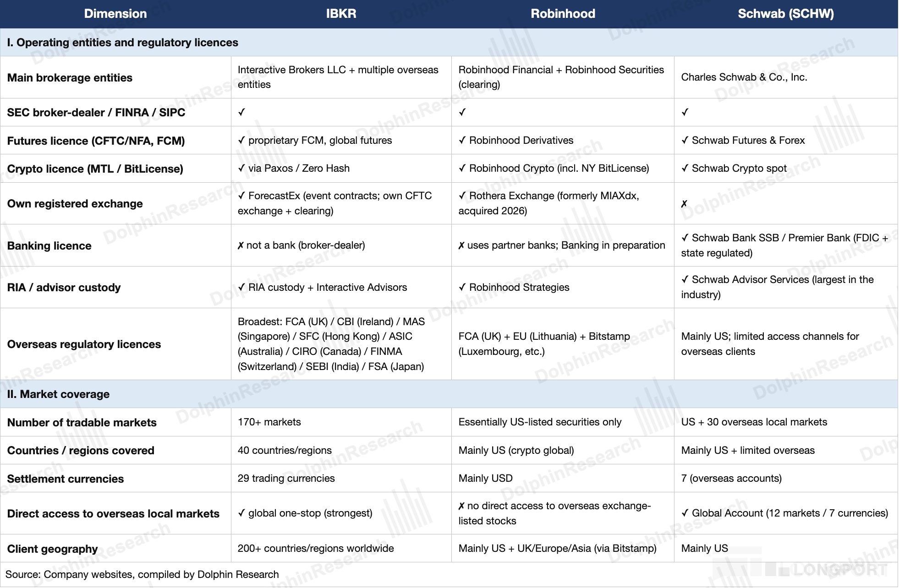Click the 'Client geography' row label
This screenshot has width=899, height=588.
tap(52, 549)
